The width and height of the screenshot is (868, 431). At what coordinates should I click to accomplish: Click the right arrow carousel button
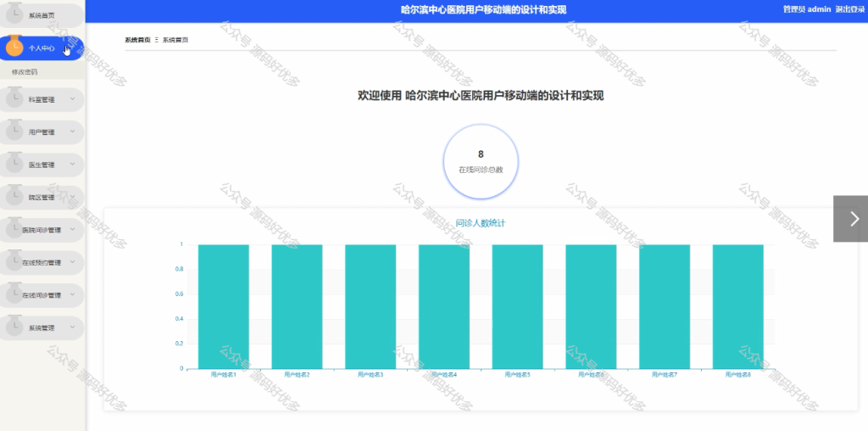851,219
